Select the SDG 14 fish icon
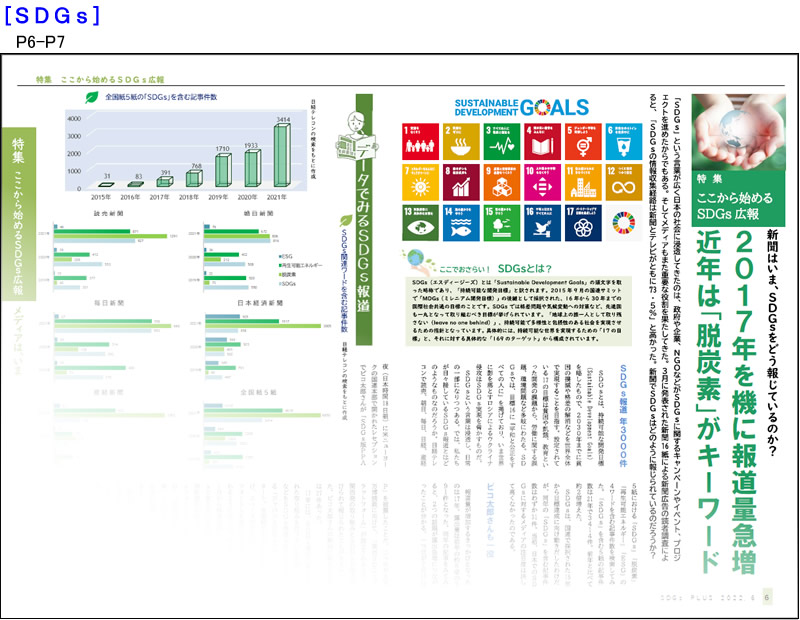 click(461, 223)
